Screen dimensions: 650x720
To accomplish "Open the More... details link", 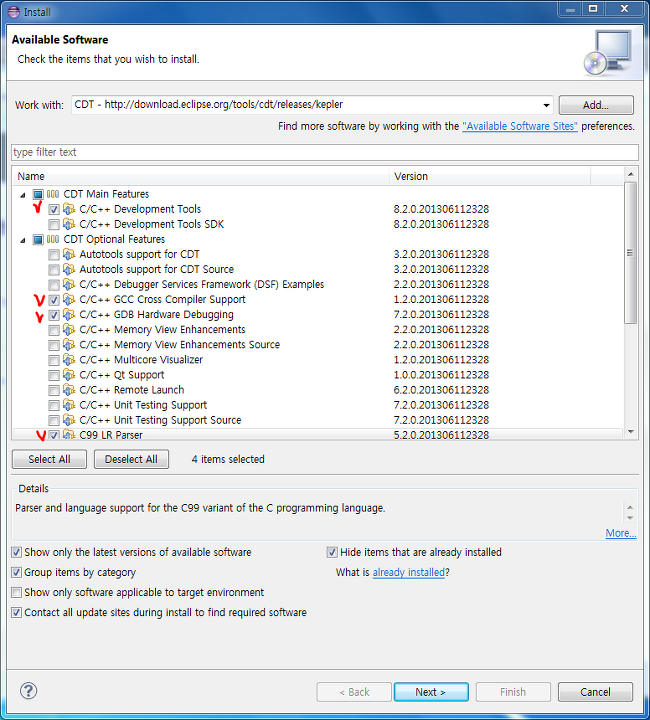I will click(621, 533).
